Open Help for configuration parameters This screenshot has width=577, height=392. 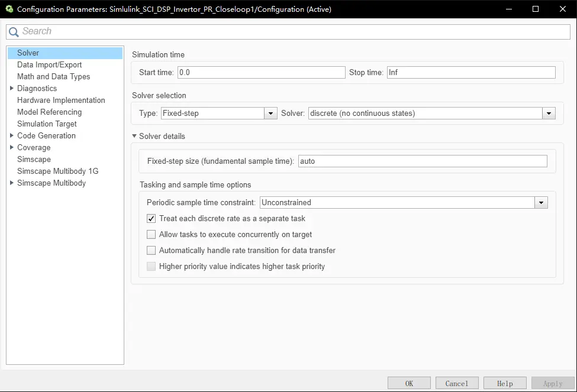click(x=505, y=383)
